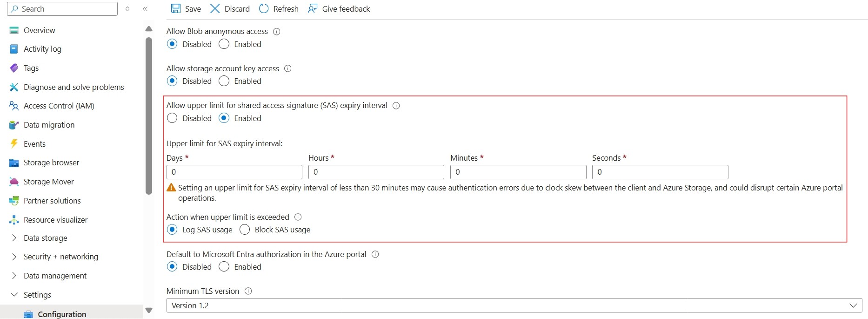Screen dimensions: 868x319
Task: Enable Allow Blob anonymous access
Action: (224, 44)
